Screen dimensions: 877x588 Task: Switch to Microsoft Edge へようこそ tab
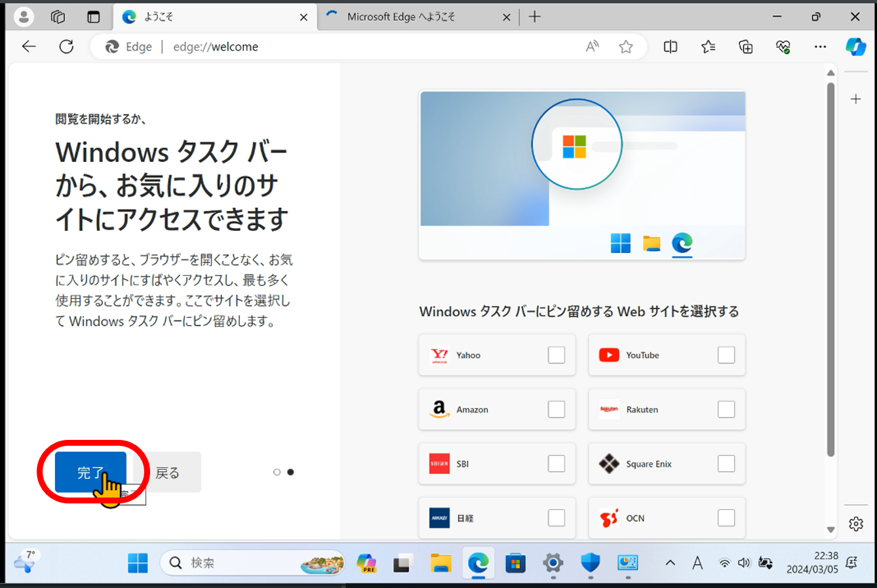click(x=413, y=16)
